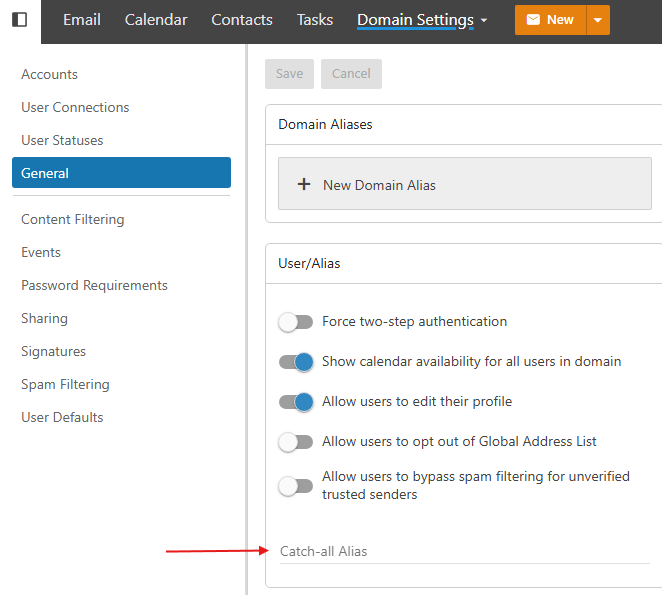Select Accounts in the sidebar

pos(49,74)
